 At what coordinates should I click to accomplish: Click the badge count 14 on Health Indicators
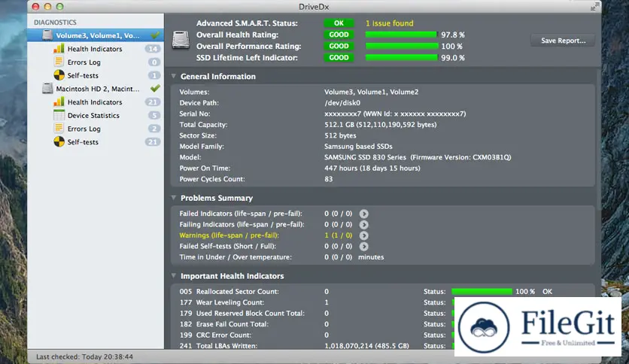coord(153,49)
